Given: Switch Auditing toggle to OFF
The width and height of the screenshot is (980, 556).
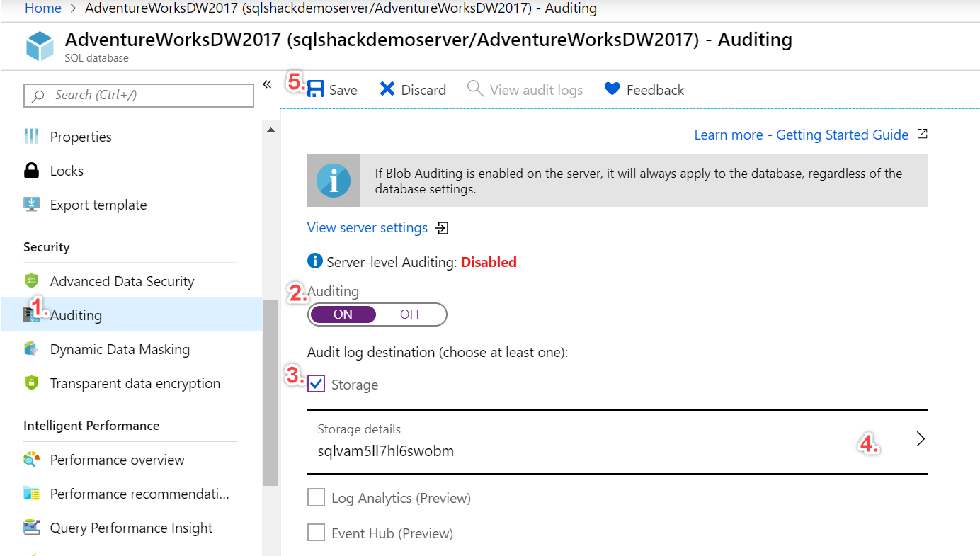Looking at the screenshot, I should [411, 314].
